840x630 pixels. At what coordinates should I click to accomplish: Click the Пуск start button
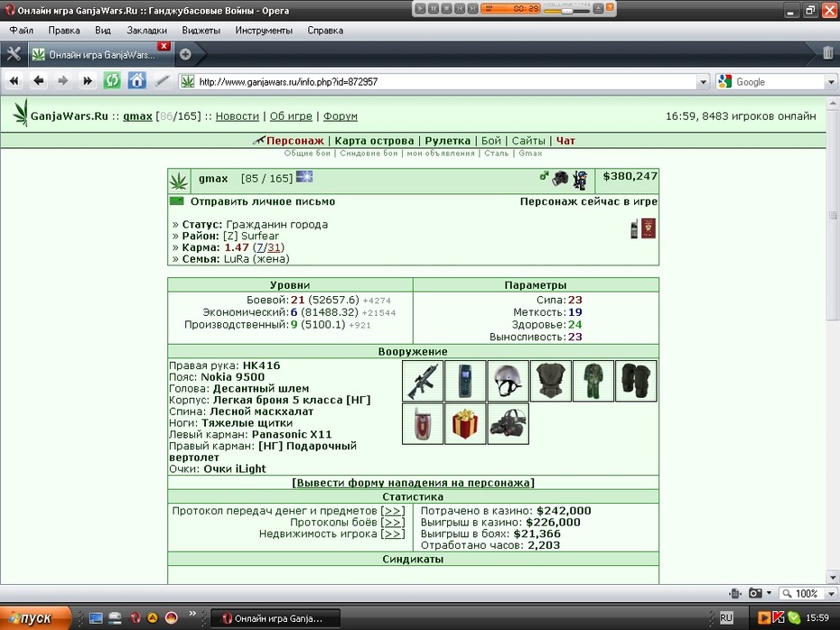click(x=35, y=618)
